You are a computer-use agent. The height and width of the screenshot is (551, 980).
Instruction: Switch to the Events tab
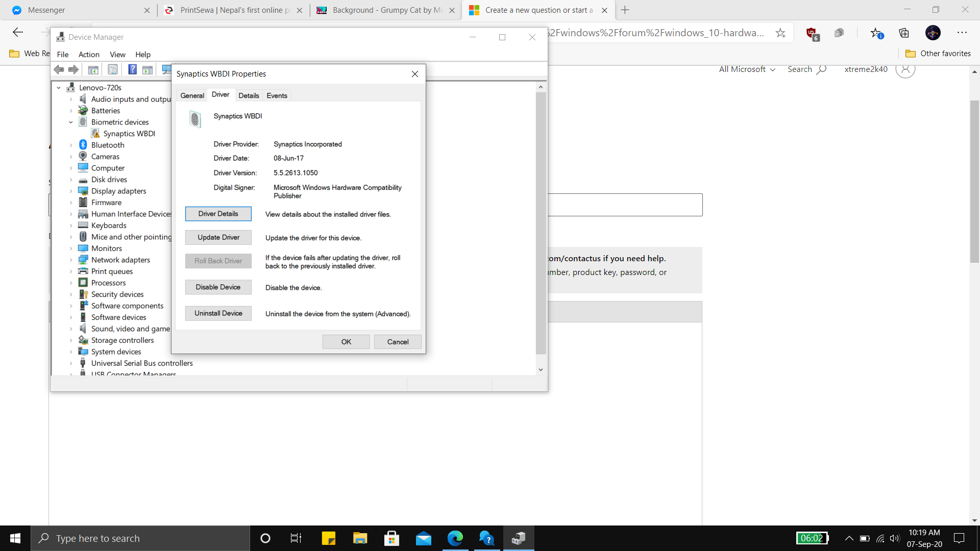tap(277, 95)
